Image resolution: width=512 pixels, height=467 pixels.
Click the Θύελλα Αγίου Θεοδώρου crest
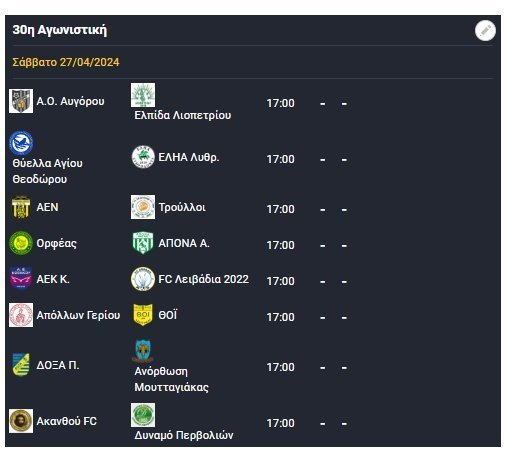coord(21,143)
